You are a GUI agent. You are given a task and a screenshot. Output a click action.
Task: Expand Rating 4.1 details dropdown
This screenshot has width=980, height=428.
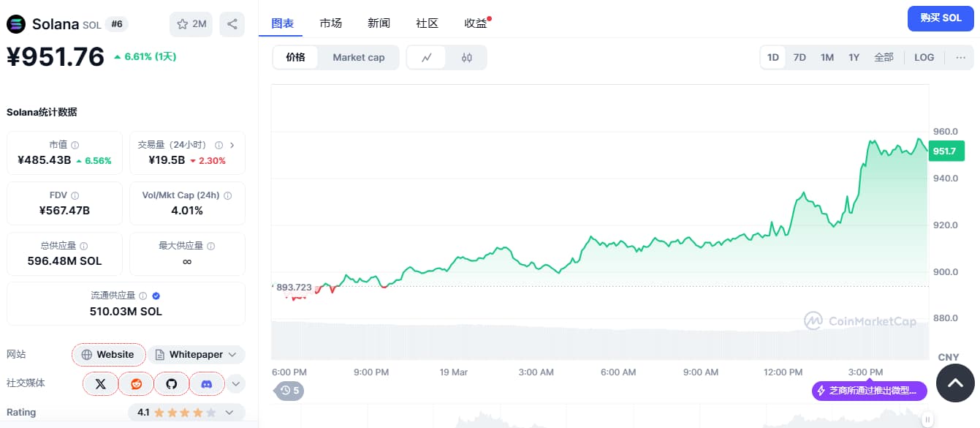[x=186, y=413]
